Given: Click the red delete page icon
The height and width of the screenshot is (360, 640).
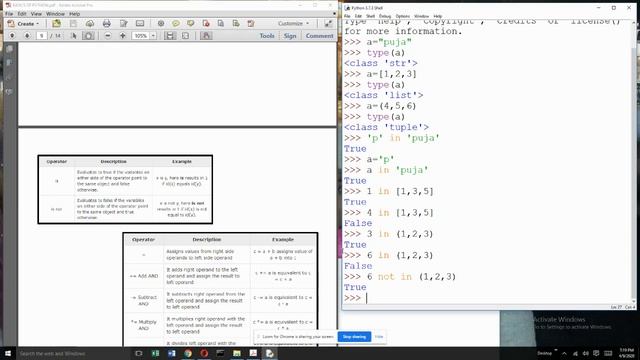Looking at the screenshot, I should 206,24.
